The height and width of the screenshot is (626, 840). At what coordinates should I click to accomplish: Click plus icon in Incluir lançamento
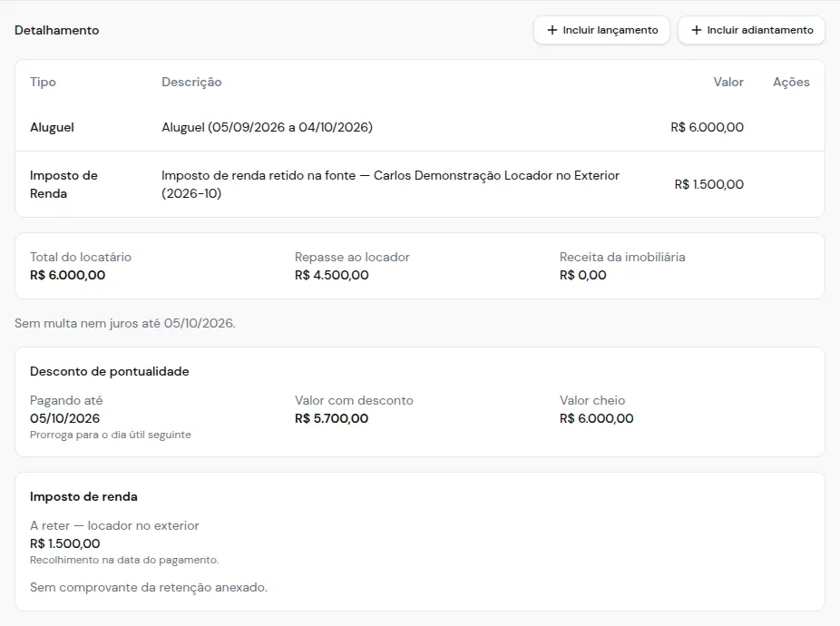(552, 30)
